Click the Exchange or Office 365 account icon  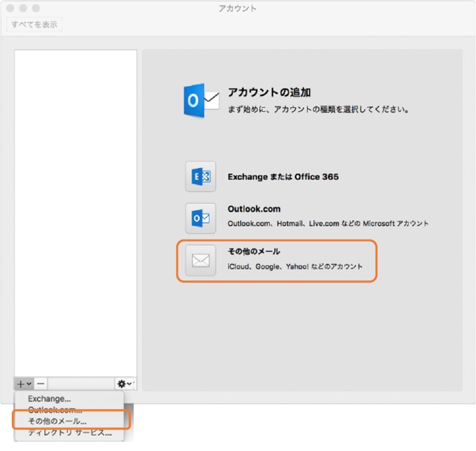201,177
